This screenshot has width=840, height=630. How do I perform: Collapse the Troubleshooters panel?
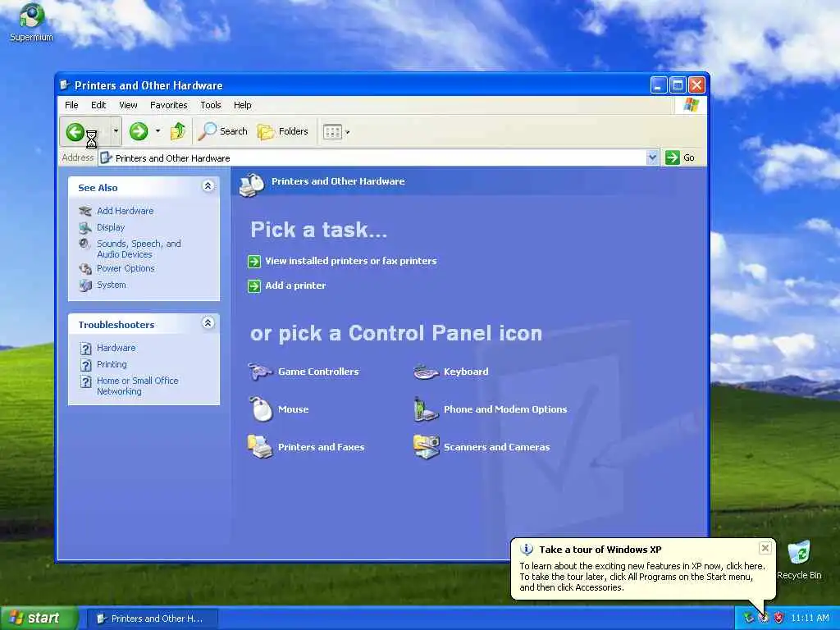[208, 322]
